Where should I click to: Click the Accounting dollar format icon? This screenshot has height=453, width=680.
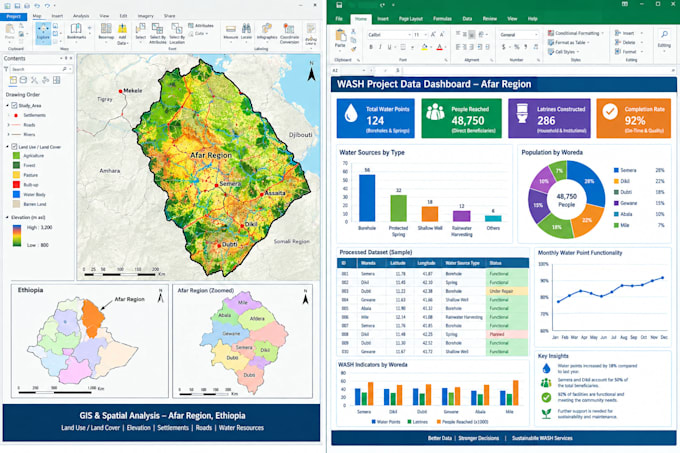tap(503, 47)
